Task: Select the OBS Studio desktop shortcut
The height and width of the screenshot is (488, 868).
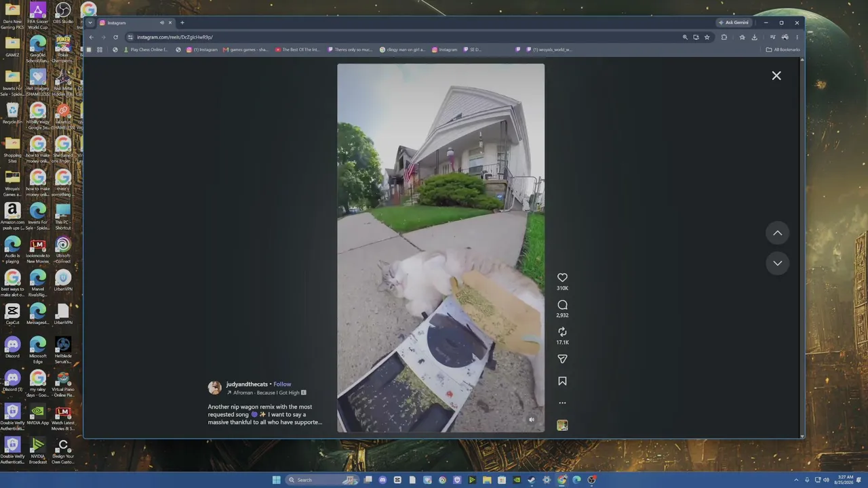Action: point(63,13)
